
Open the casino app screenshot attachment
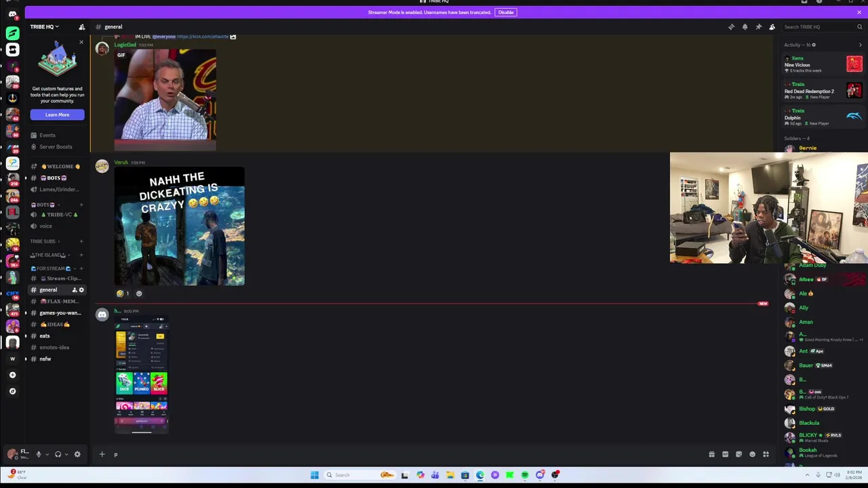pyautogui.click(x=141, y=374)
